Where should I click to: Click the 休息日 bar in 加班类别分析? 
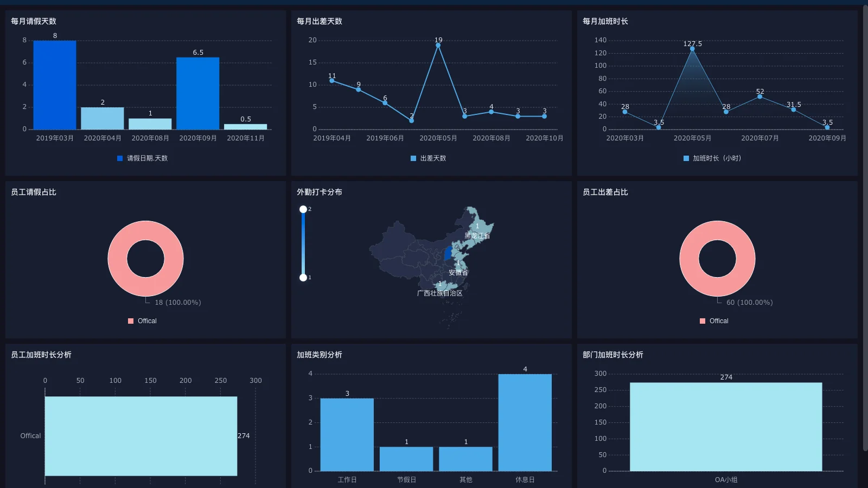click(525, 422)
